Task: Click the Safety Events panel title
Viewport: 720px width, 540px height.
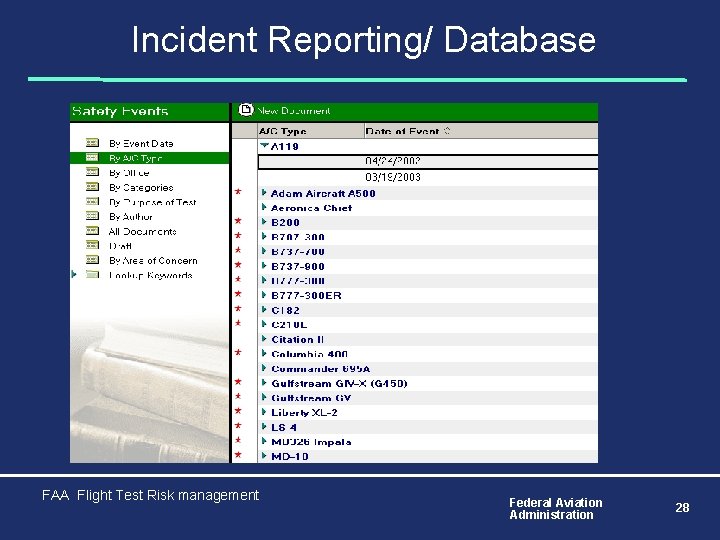Action: pos(120,111)
